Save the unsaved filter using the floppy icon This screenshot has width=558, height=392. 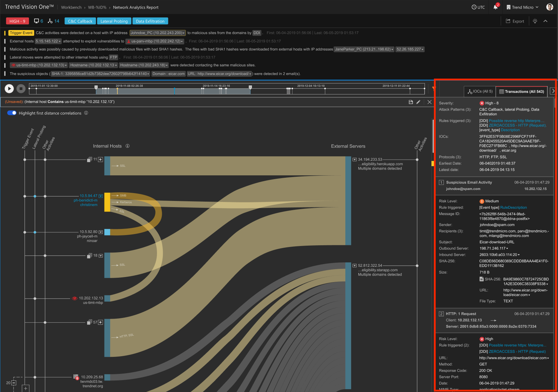click(x=411, y=102)
